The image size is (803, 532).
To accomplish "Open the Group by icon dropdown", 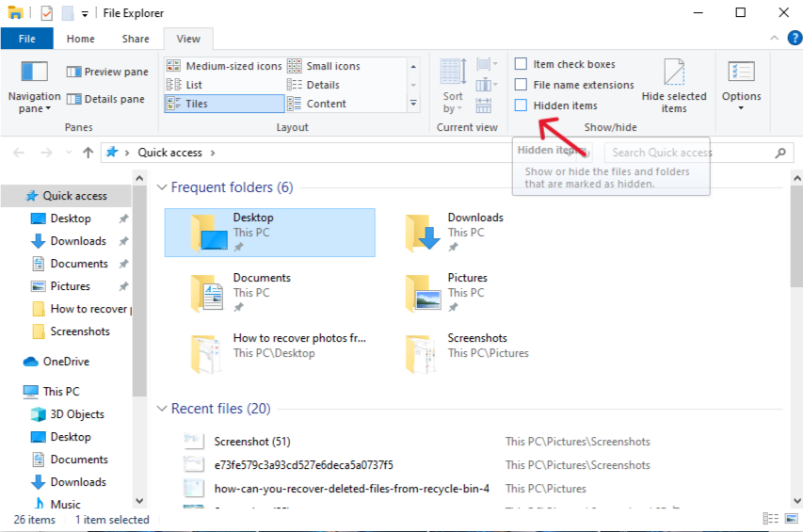I will [487, 65].
